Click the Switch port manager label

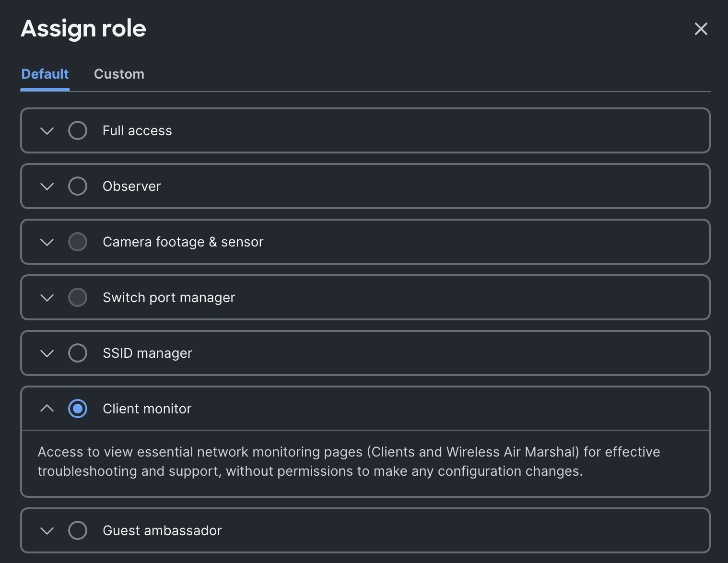(169, 297)
